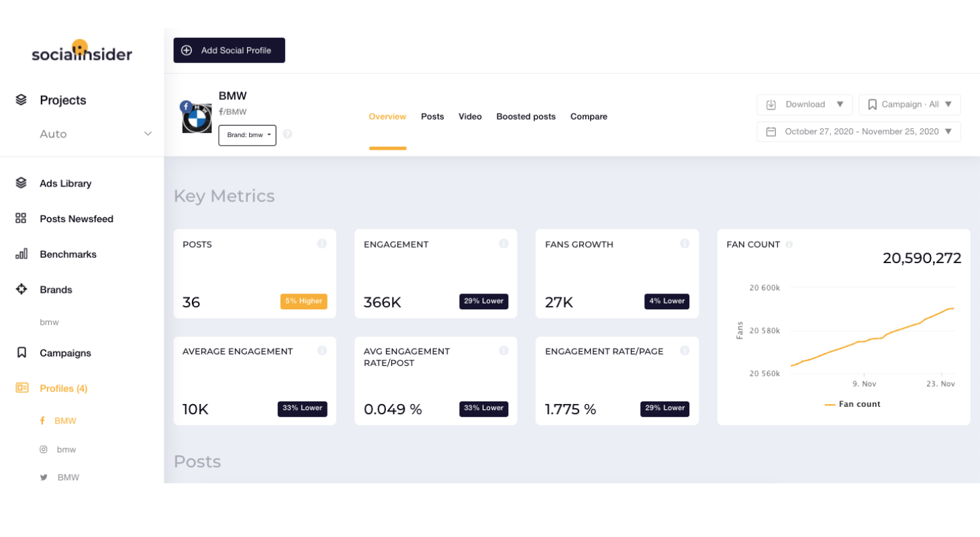Screen dimensions: 980x537
Task: Show info for Fans Growth metric
Action: click(x=685, y=244)
